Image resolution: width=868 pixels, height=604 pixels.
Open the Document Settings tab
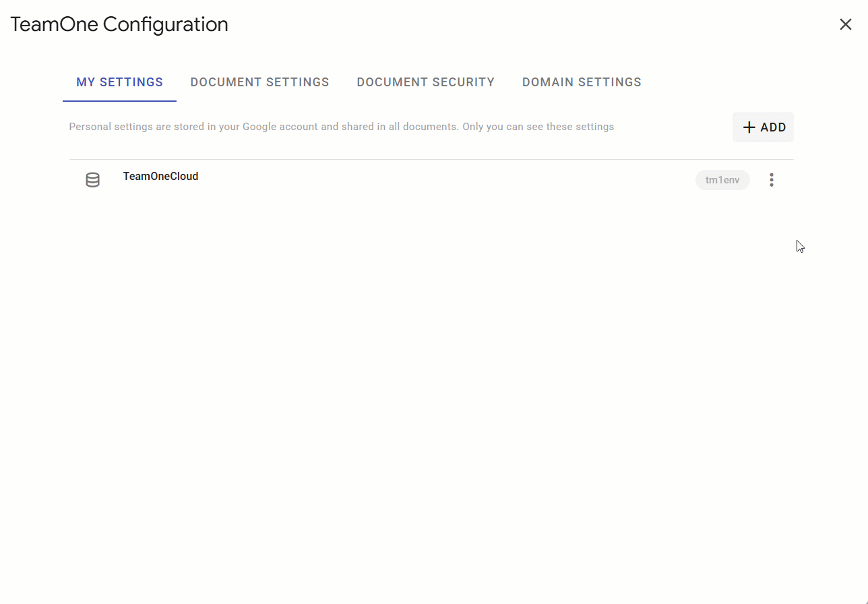(x=259, y=82)
